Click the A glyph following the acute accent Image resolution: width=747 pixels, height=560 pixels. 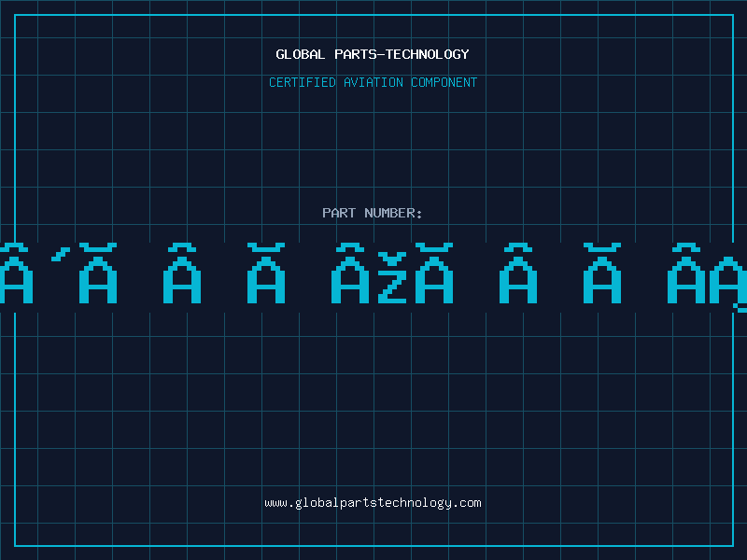click(98, 280)
